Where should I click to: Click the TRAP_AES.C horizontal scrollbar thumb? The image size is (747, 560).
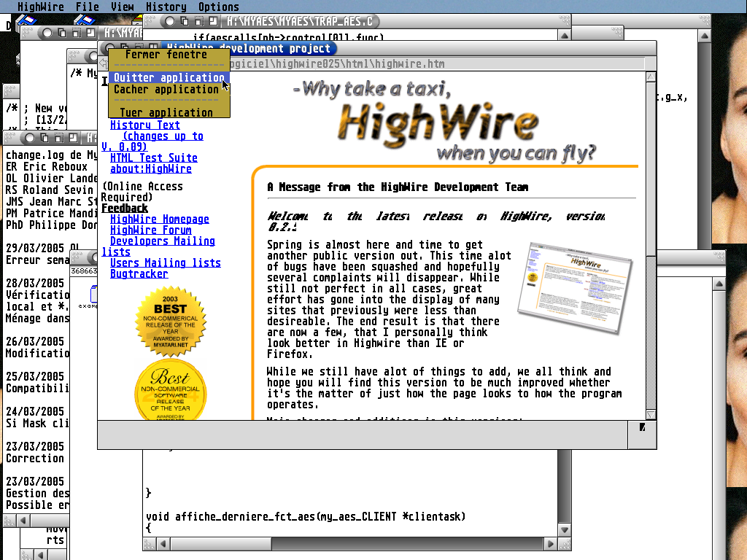(x=221, y=543)
